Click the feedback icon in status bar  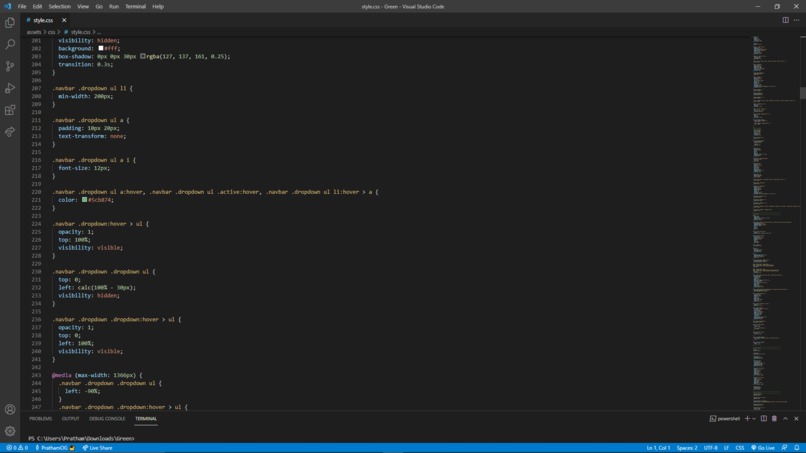click(784, 448)
